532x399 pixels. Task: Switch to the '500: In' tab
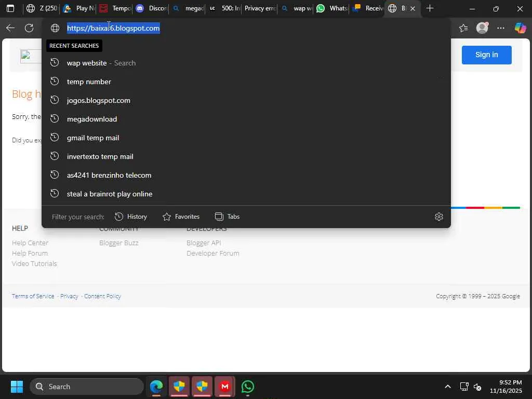pyautogui.click(x=224, y=8)
